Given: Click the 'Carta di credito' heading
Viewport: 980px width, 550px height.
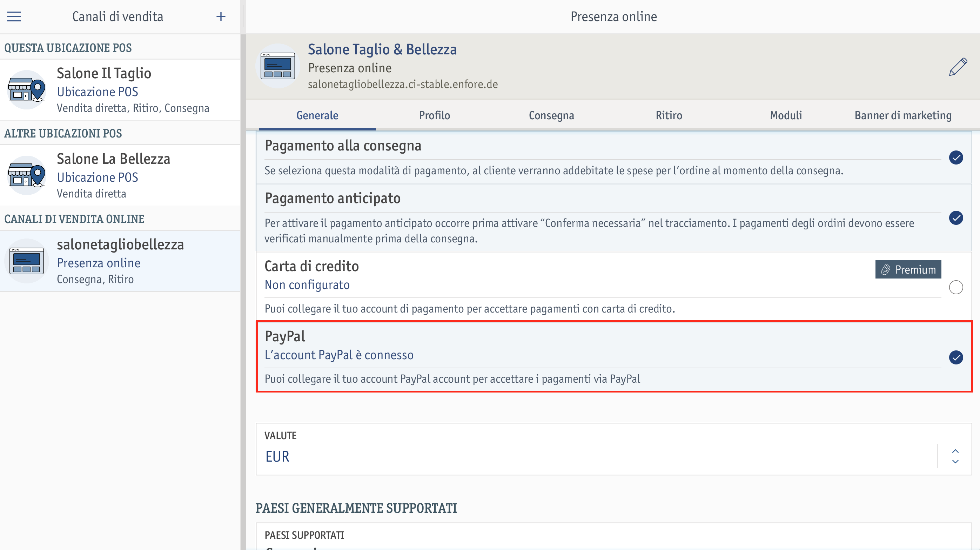Looking at the screenshot, I should point(311,266).
